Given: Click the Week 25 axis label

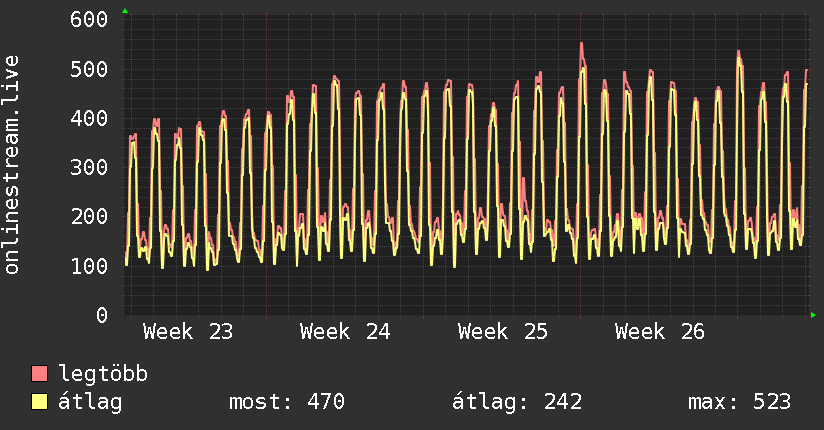Looking at the screenshot, I should pos(503,332).
